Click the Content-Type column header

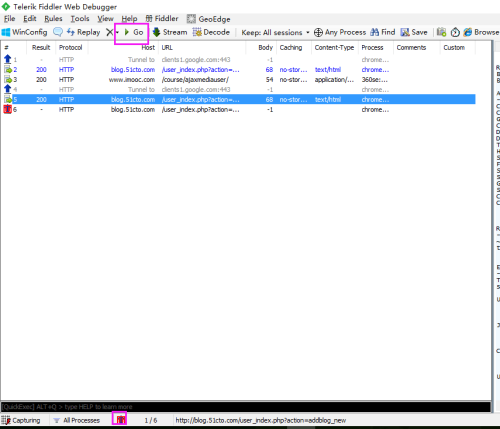(334, 48)
